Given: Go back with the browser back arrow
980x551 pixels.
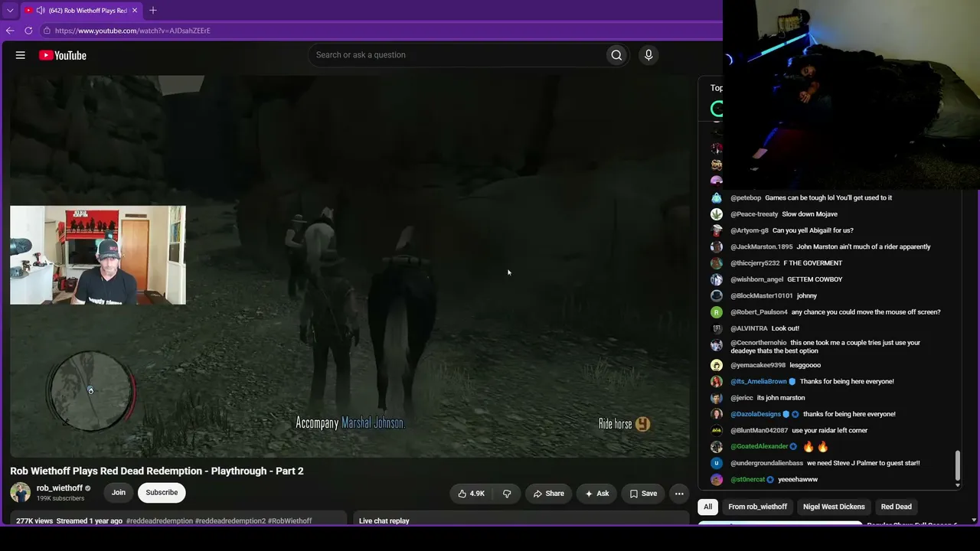Looking at the screenshot, I should point(10,31).
